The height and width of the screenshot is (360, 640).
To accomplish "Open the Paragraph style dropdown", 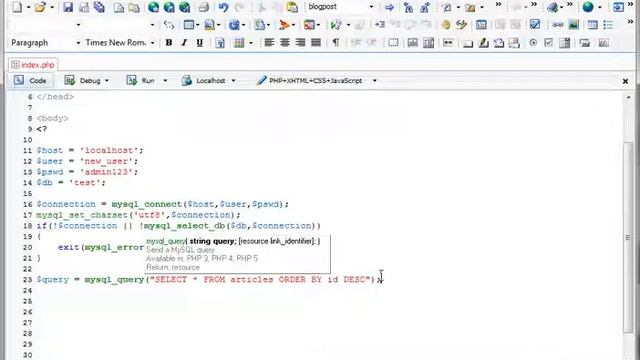I will (x=78, y=43).
